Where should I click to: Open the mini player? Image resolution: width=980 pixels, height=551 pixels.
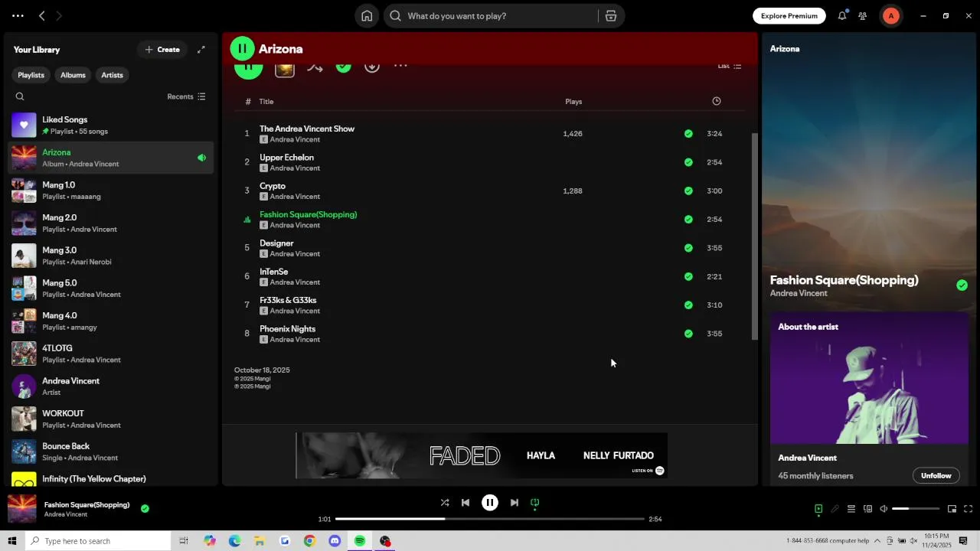pyautogui.click(x=952, y=509)
